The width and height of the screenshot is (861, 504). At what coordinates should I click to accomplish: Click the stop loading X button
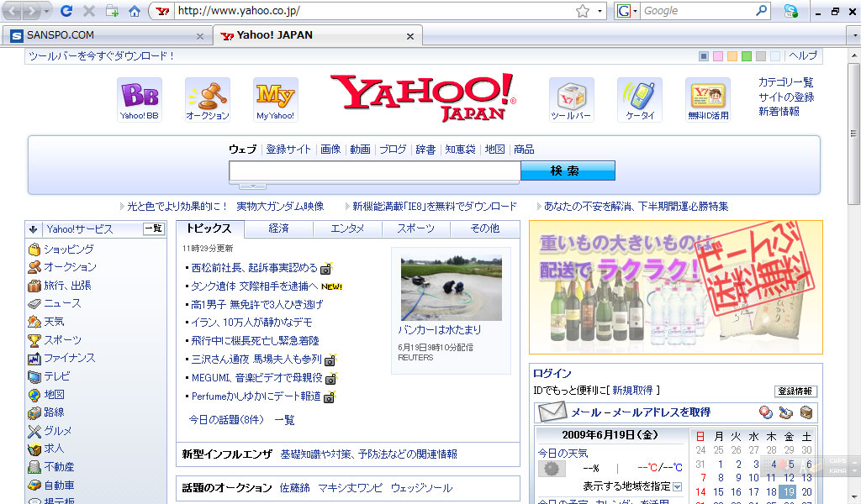click(89, 11)
